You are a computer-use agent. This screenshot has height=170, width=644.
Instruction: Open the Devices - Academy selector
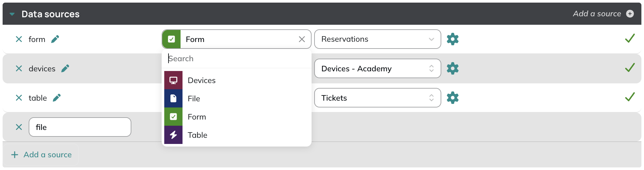(378, 68)
